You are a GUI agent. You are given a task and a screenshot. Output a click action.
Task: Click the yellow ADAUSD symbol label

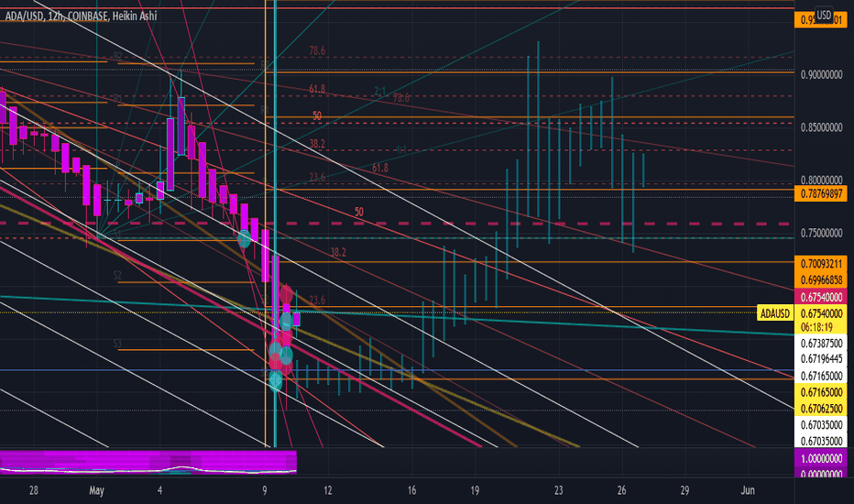click(x=775, y=313)
